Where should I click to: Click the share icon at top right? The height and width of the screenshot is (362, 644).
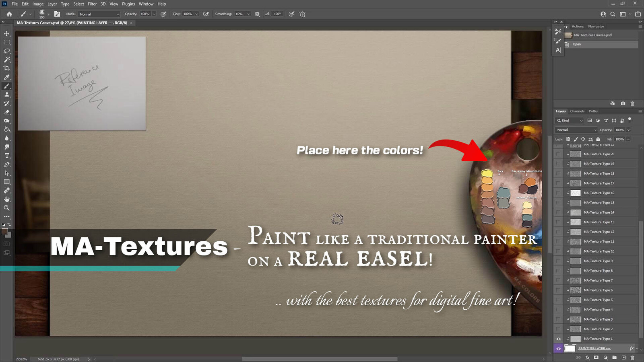[638, 14]
